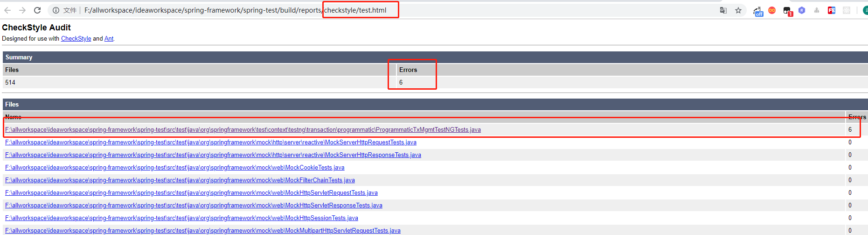Open the purple hexagon R extension

802,10
